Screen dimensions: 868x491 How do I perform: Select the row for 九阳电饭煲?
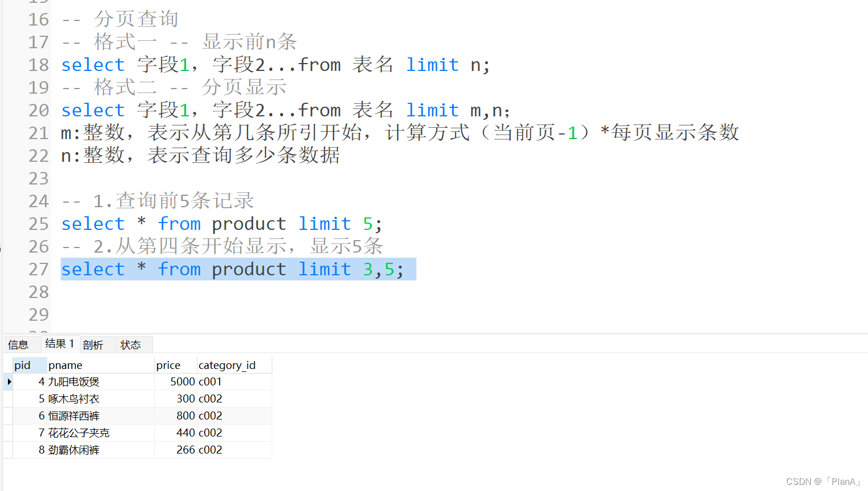pyautogui.click(x=74, y=381)
